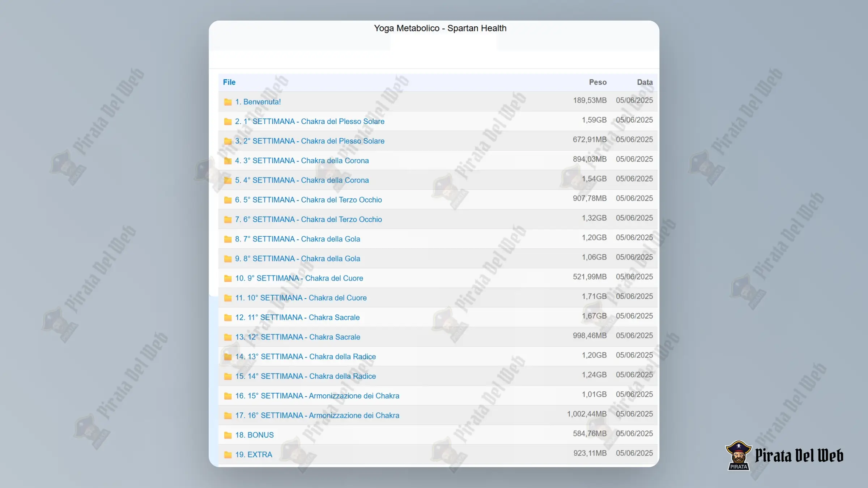Click the Yoga Metabolico - Spartan Health title

coord(440,28)
